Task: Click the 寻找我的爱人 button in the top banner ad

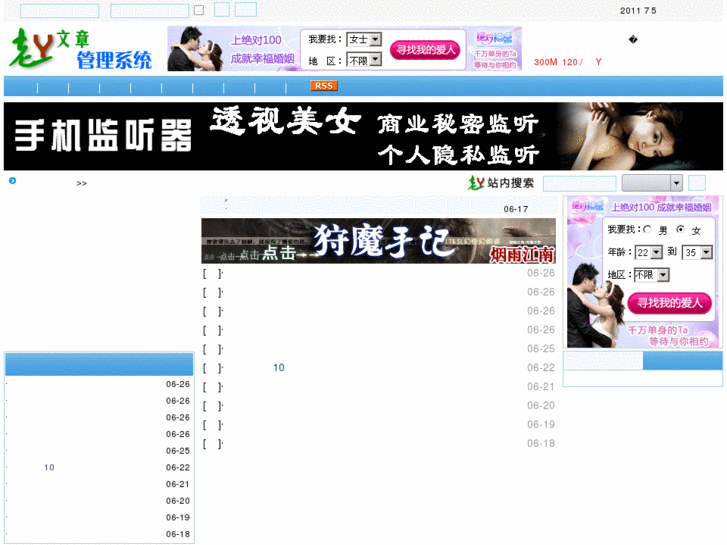Action: (x=425, y=50)
